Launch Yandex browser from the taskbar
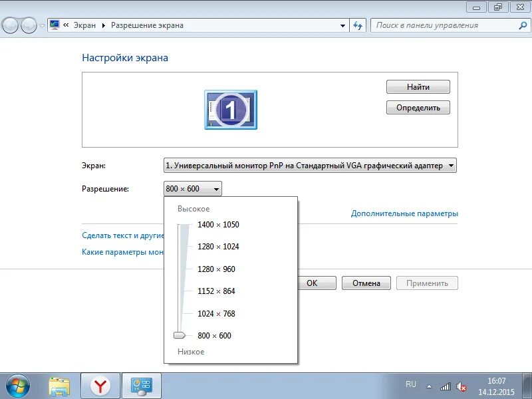This screenshot has height=399, width=532. (x=100, y=386)
